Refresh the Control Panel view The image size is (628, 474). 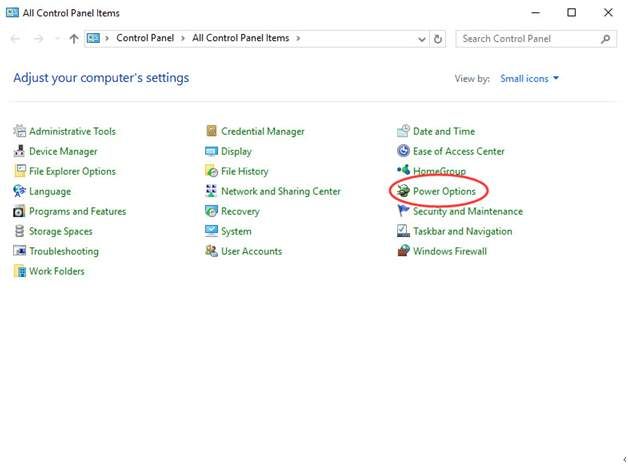click(x=438, y=39)
